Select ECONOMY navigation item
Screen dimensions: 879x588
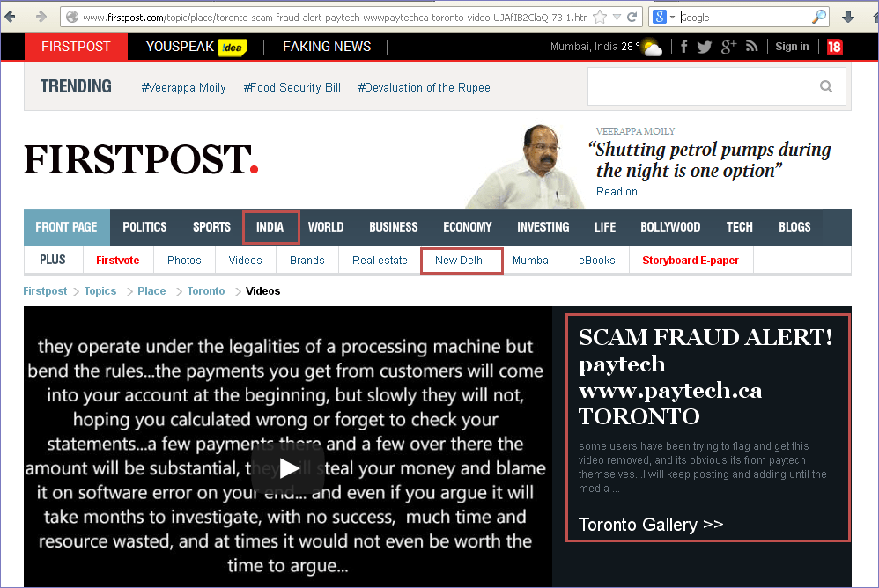click(x=468, y=227)
